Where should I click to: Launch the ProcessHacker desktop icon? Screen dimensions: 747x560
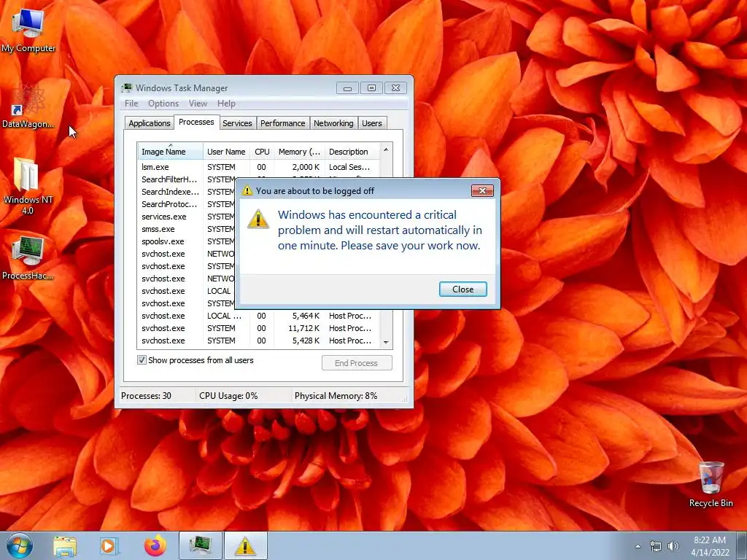(x=28, y=258)
